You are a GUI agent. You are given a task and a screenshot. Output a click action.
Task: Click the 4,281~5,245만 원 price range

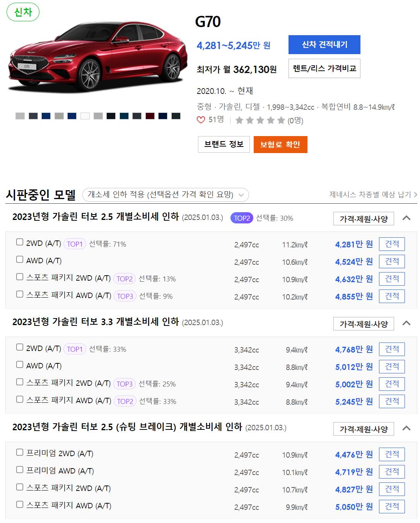click(x=234, y=46)
